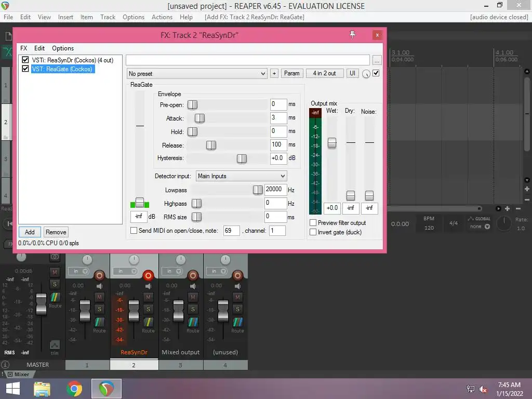
Task: Open the FX window Options menu
Action: click(63, 48)
